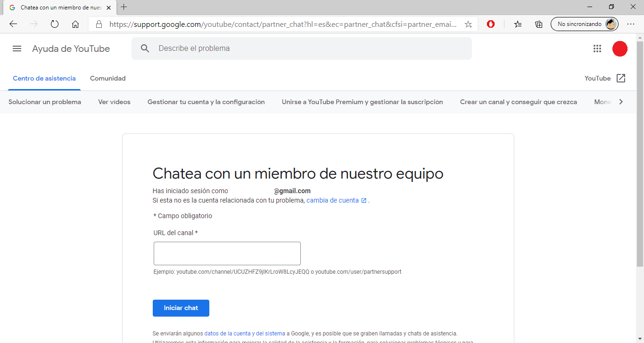Reload the current page
Image resolution: width=644 pixels, height=343 pixels.
click(x=55, y=24)
